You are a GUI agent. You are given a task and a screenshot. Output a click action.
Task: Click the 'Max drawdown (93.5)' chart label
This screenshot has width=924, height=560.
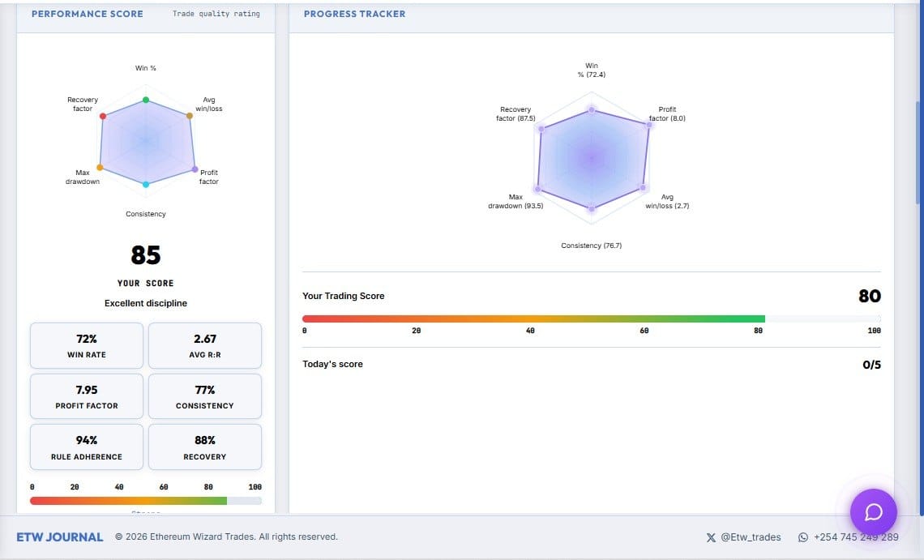click(515, 202)
